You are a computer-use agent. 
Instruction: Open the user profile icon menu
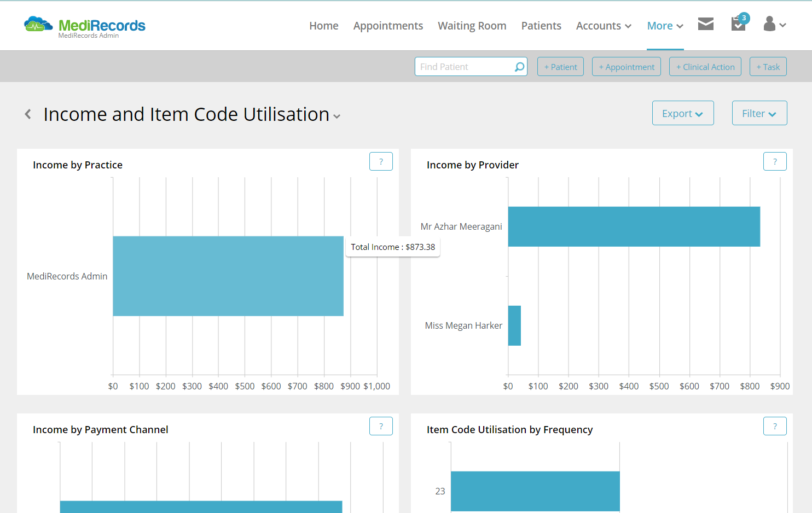(x=775, y=24)
